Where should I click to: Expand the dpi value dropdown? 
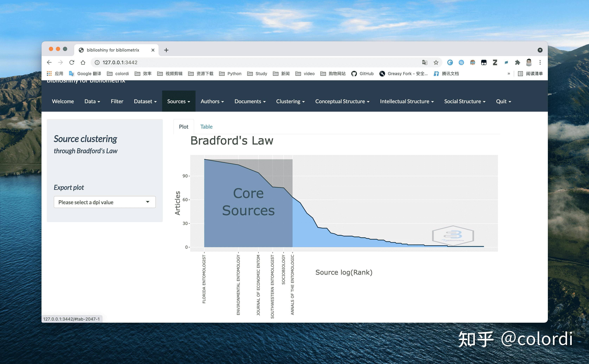[105, 202]
